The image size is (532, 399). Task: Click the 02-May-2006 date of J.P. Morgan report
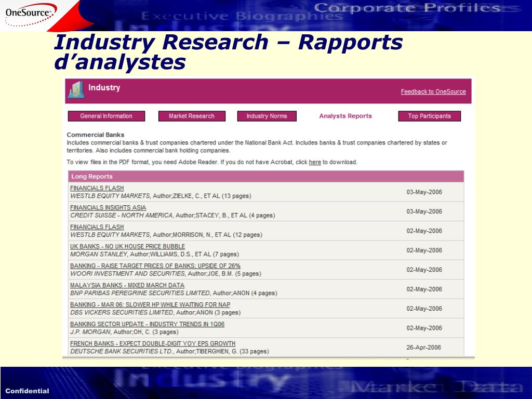(424, 328)
